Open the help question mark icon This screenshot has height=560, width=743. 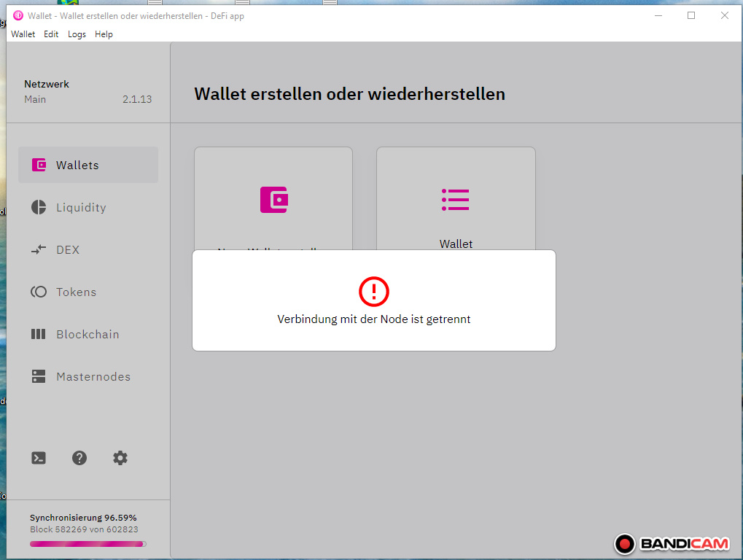(79, 458)
